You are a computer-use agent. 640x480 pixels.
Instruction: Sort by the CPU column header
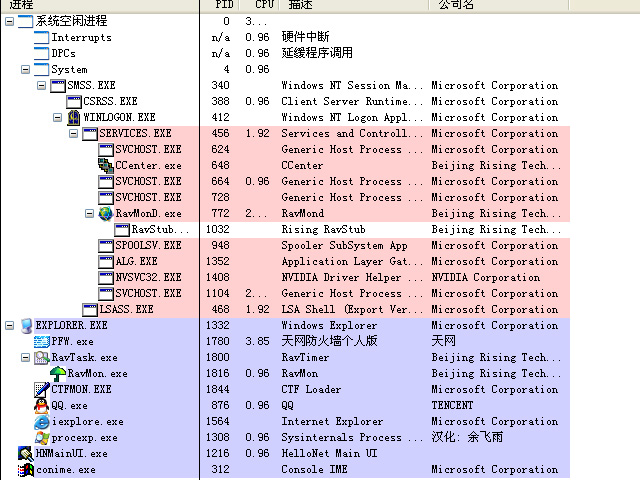coord(259,5)
